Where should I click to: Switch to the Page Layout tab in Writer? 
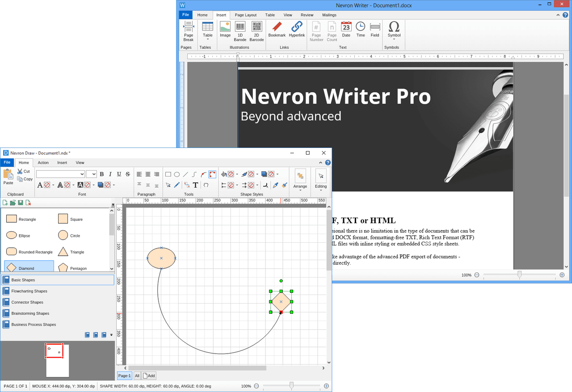coord(246,15)
